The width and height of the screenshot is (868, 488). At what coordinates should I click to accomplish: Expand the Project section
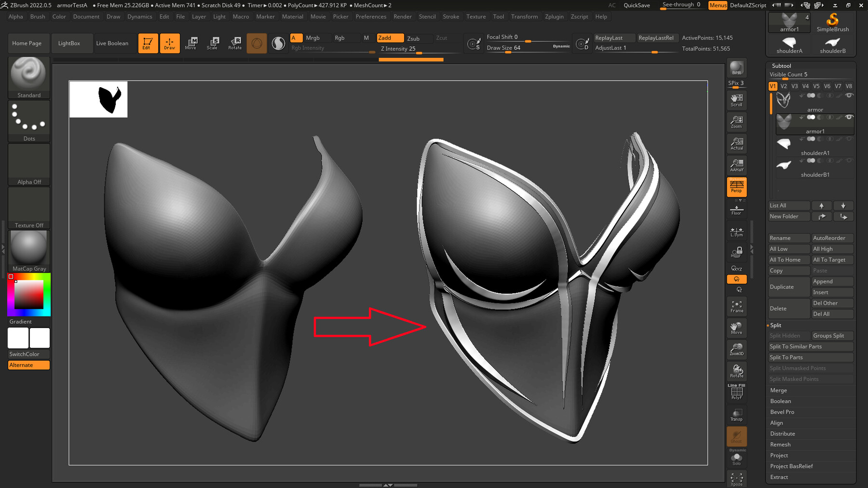[779, 455]
